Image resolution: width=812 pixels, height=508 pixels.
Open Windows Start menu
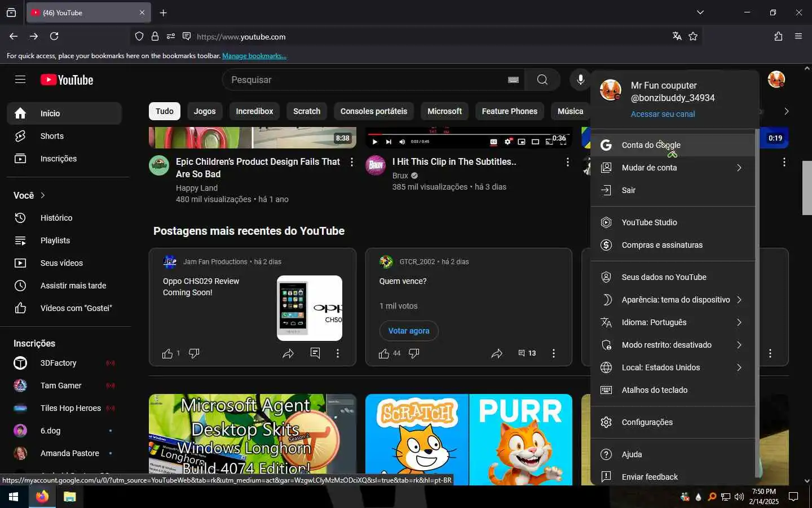[x=14, y=497]
